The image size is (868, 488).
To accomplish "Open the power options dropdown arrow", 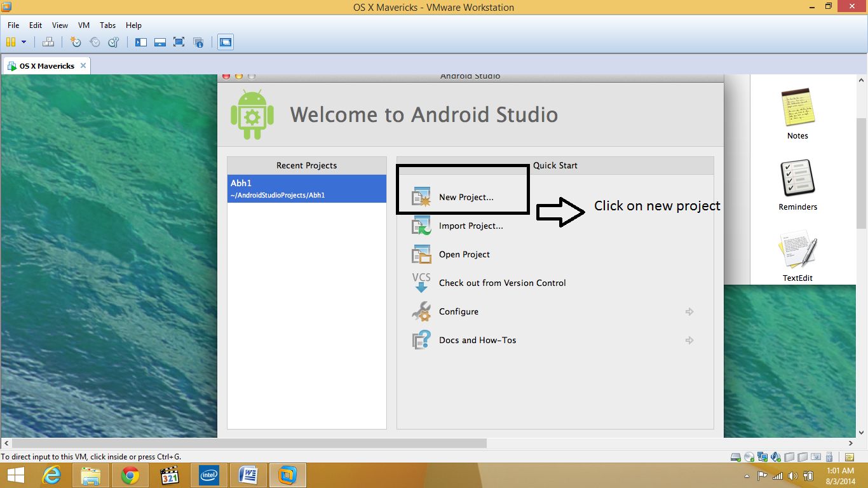I will coord(24,42).
